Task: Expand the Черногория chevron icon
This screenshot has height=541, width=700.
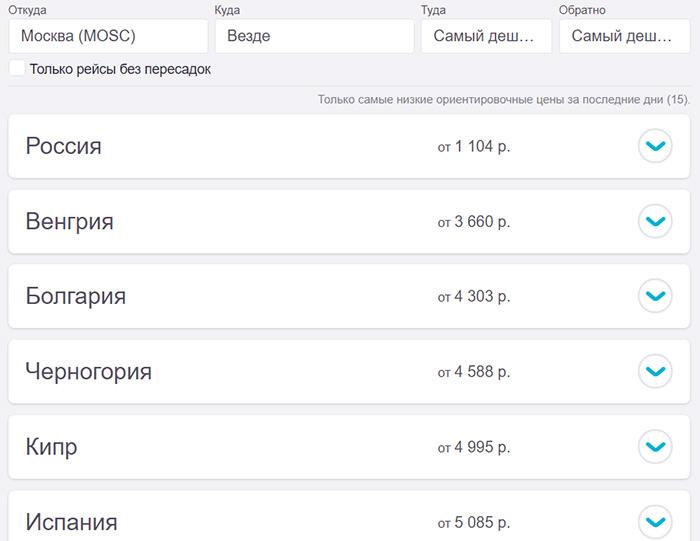Action: [x=655, y=371]
